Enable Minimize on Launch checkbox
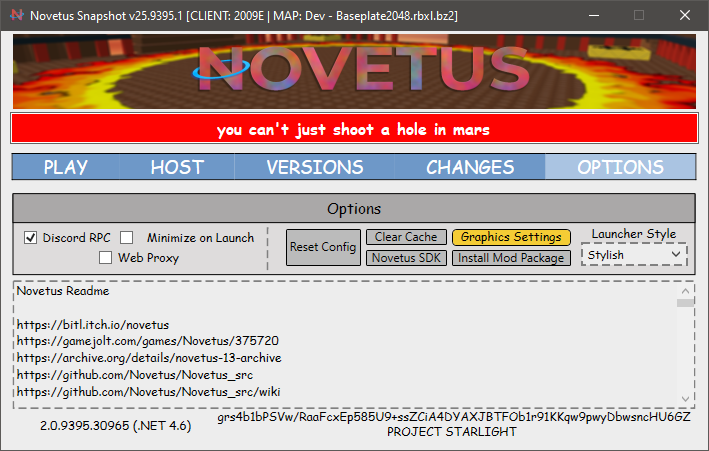Screen dimensions: 709x451 tap(127, 237)
